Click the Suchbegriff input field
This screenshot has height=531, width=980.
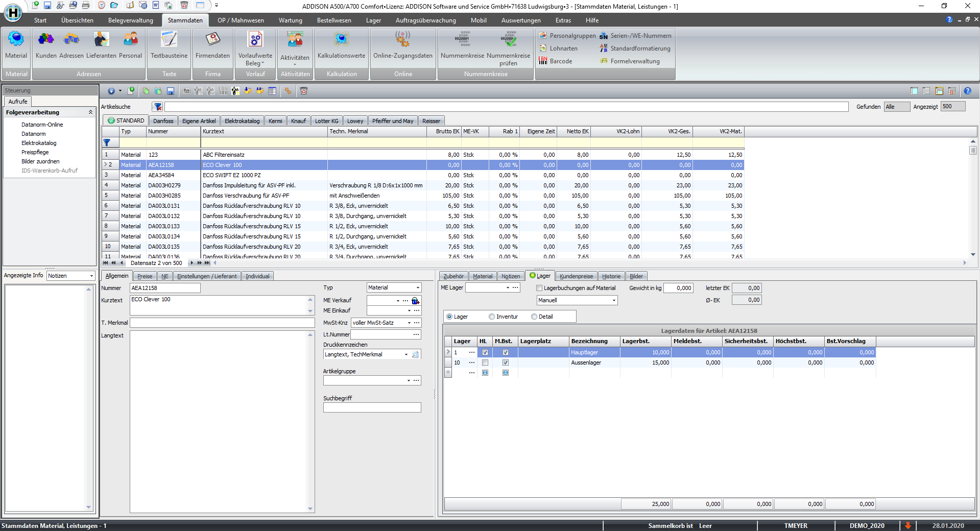coord(372,407)
